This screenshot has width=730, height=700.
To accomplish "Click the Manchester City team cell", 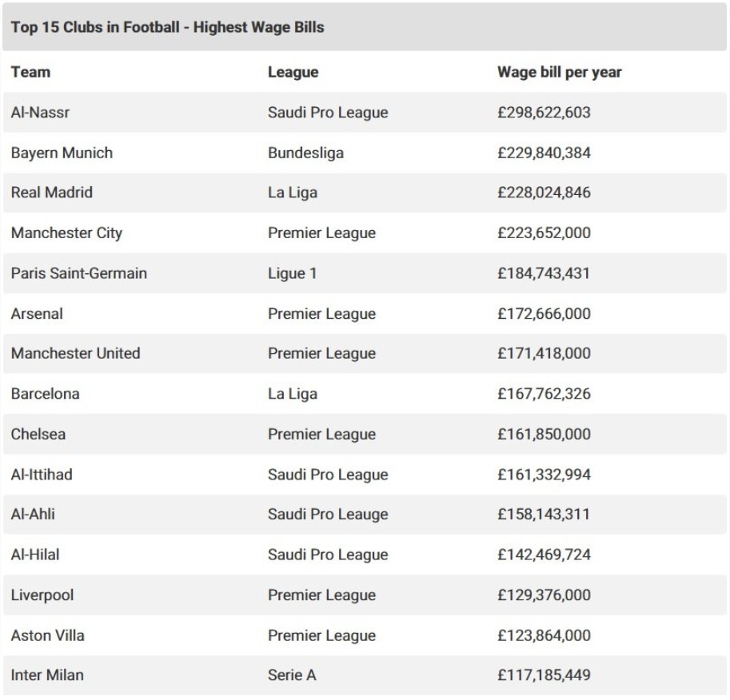I will point(66,233).
